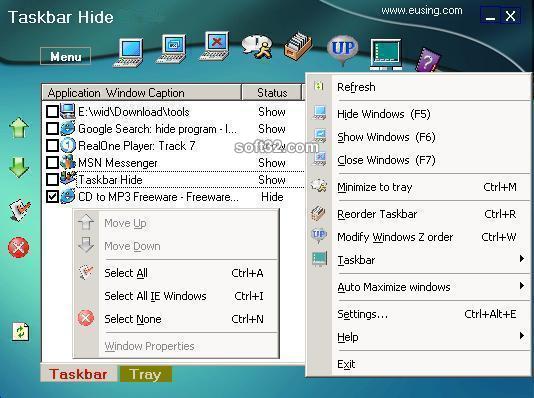This screenshot has width=534, height=398.
Task: Click the Show status of MSN Messenger row
Action: pos(272,163)
